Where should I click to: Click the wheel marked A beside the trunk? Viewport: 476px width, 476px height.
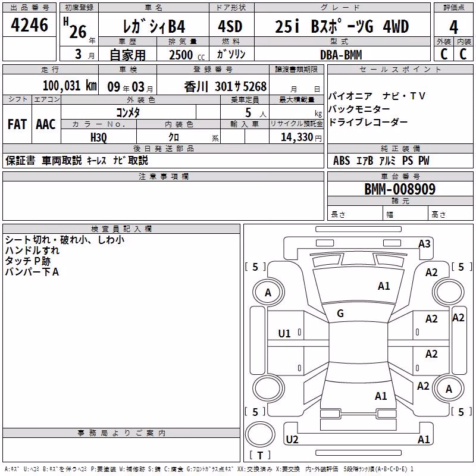(x=449, y=389)
